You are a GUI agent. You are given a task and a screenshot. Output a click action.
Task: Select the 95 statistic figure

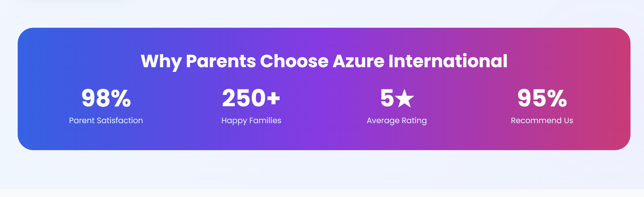tap(532, 98)
